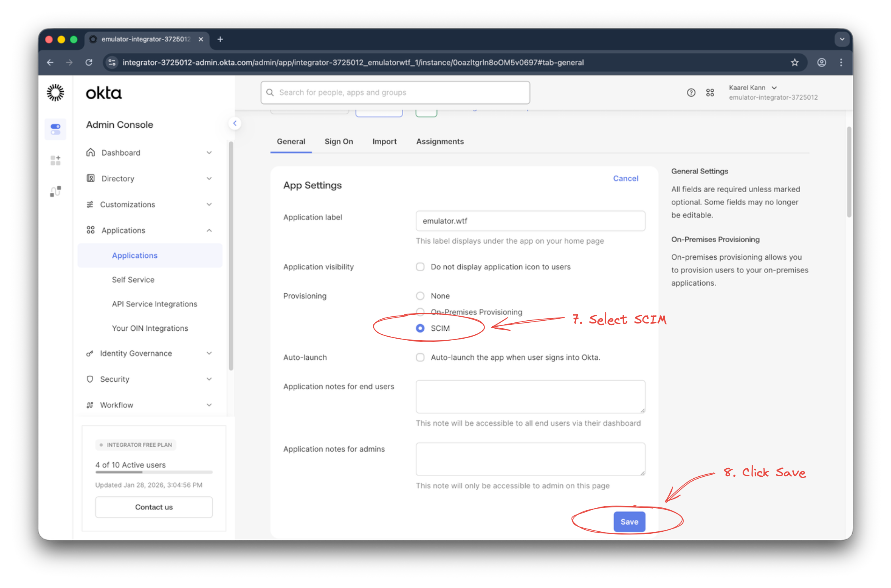The image size is (891, 588).
Task: Click the apps grid icon beside Kaarel Kann
Action: tap(710, 92)
